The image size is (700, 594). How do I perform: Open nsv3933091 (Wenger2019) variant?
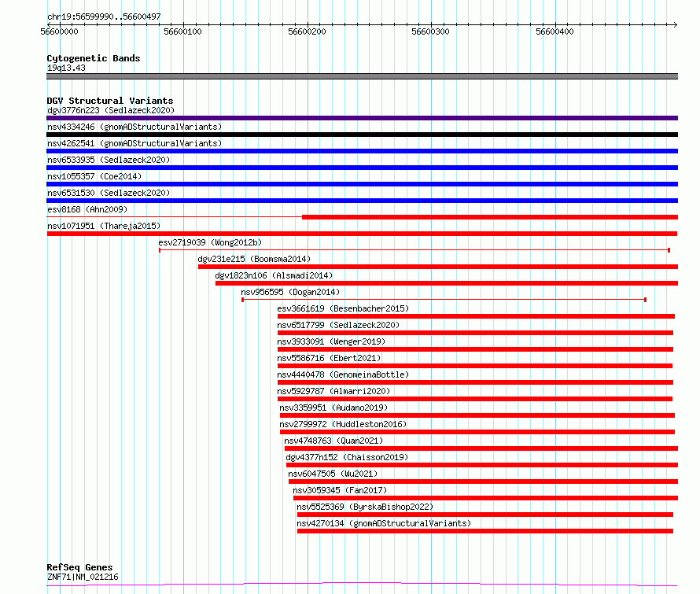pyautogui.click(x=331, y=341)
